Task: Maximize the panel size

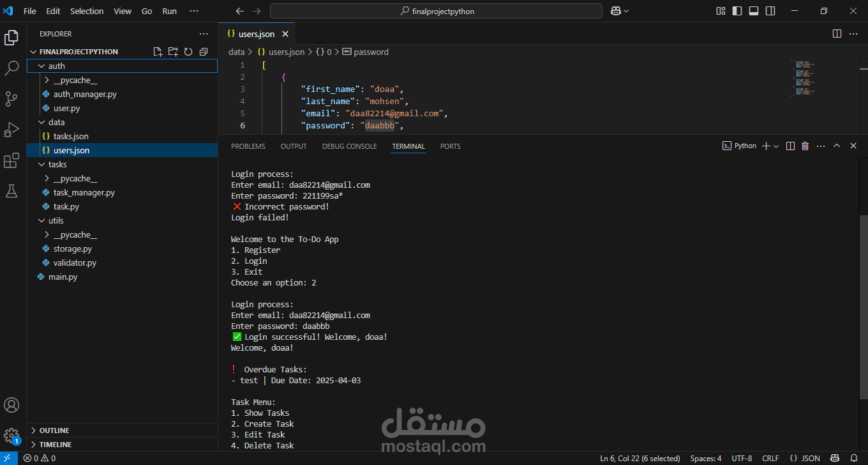Action: [x=837, y=146]
